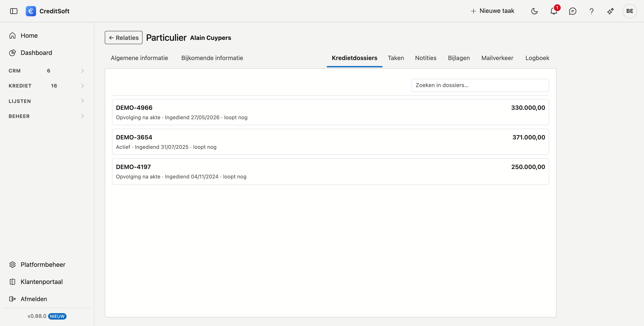Switch to the Taken tab
This screenshot has width=644, height=326.
[x=396, y=58]
